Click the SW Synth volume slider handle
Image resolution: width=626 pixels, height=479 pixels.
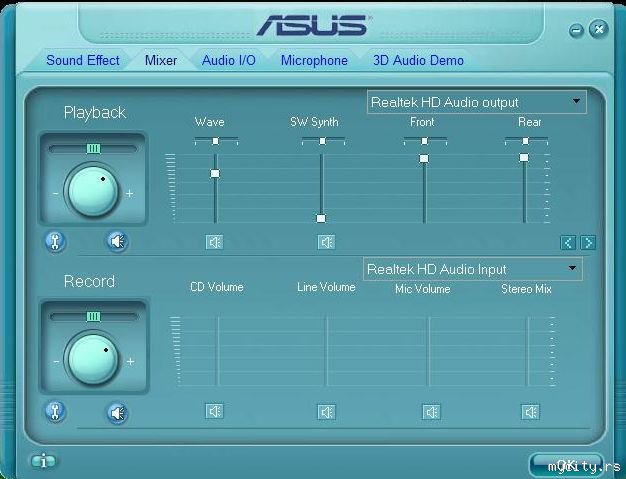[321, 218]
